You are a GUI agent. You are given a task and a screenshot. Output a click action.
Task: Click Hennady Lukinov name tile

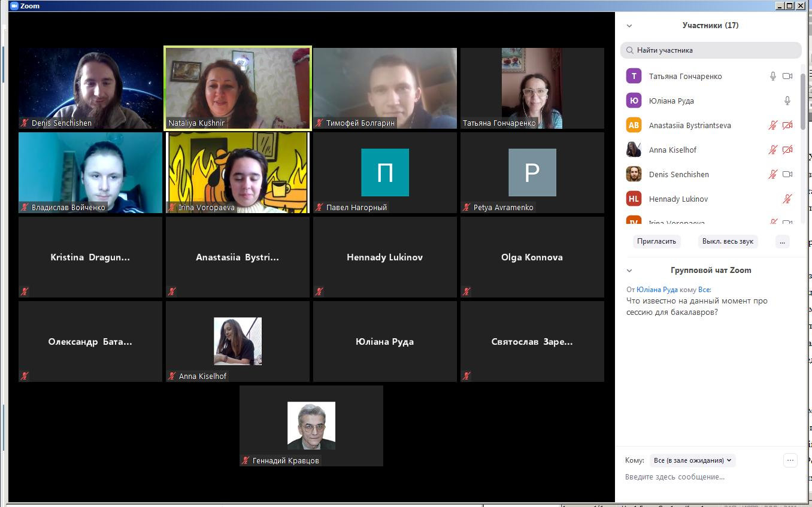pyautogui.click(x=385, y=257)
